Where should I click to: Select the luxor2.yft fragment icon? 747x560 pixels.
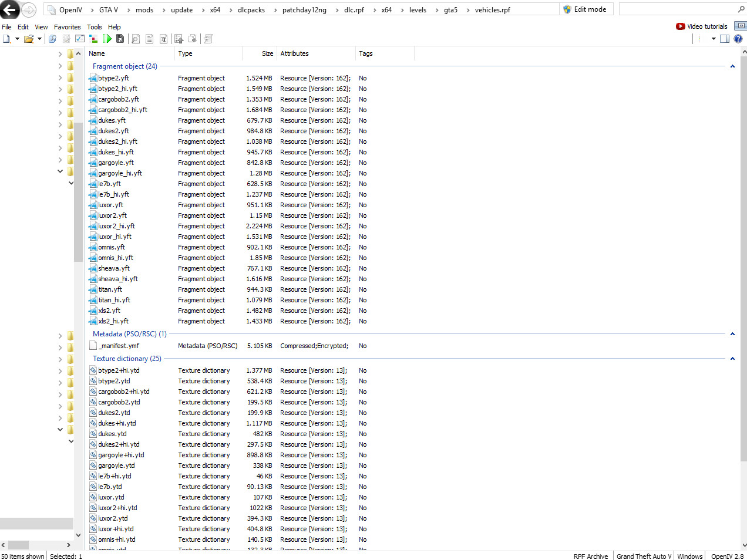(93, 215)
